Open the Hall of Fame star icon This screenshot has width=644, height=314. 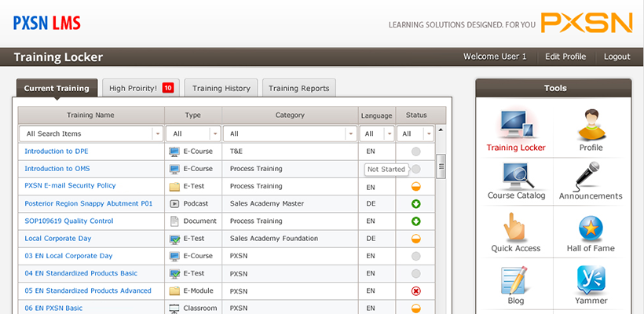click(591, 228)
